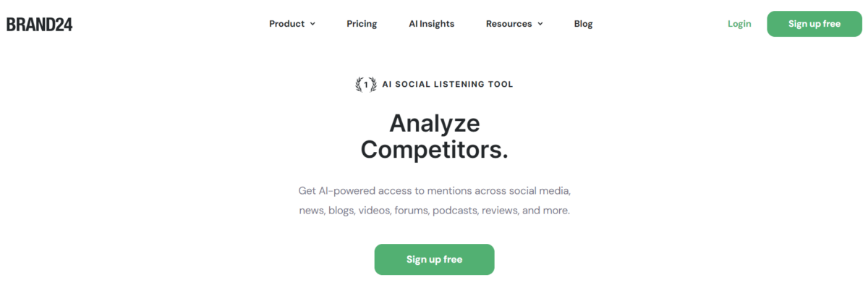Image resolution: width=868 pixels, height=288 pixels.
Task: Go to the Pricing page
Action: click(362, 24)
